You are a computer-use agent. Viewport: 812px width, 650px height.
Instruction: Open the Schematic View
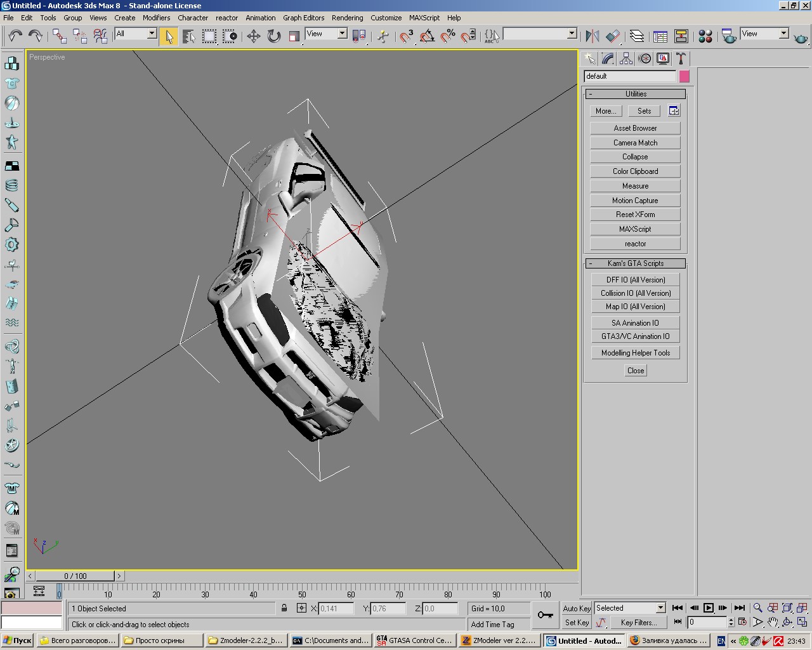[681, 36]
